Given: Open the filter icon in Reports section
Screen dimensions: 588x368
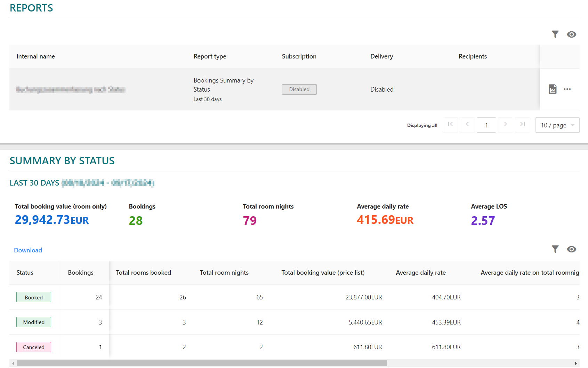Looking at the screenshot, I should click(x=555, y=34).
